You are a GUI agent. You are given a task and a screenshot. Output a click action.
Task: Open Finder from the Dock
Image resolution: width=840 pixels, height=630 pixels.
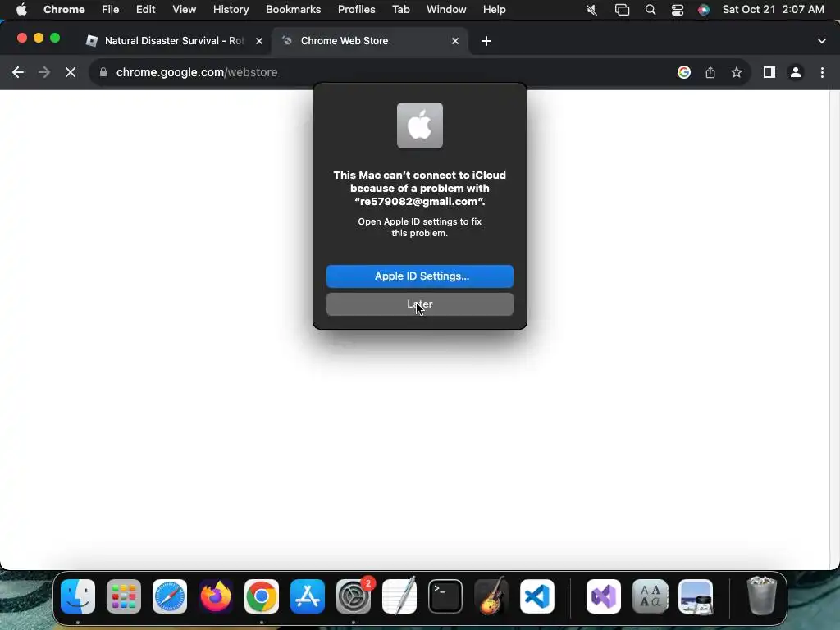(78, 596)
